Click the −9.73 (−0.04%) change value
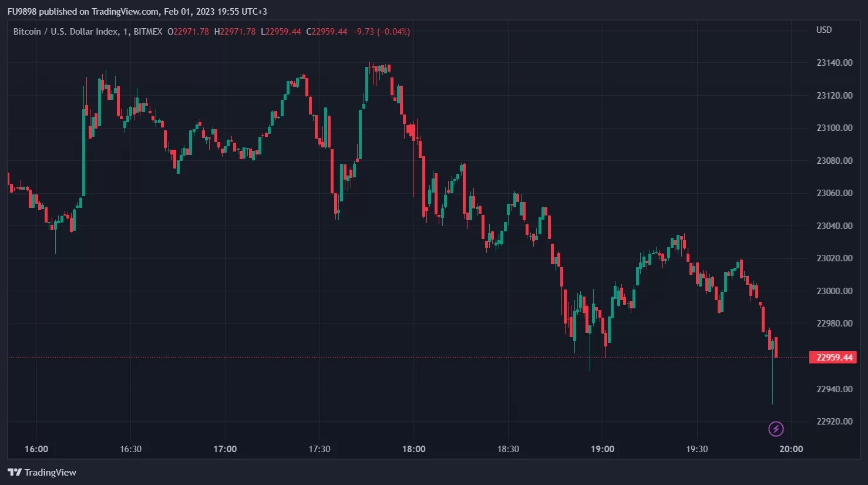 [381, 32]
